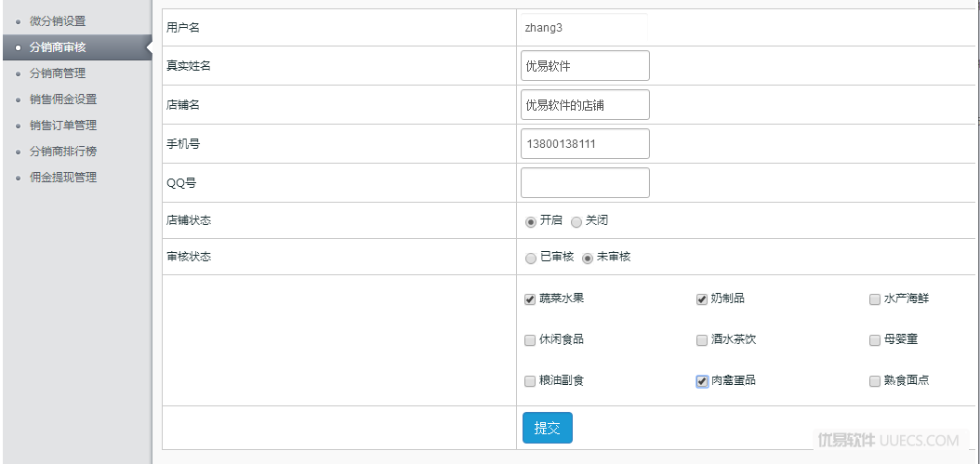Select 分销商审核 sidebar item
980x464 pixels.
pyautogui.click(x=58, y=46)
